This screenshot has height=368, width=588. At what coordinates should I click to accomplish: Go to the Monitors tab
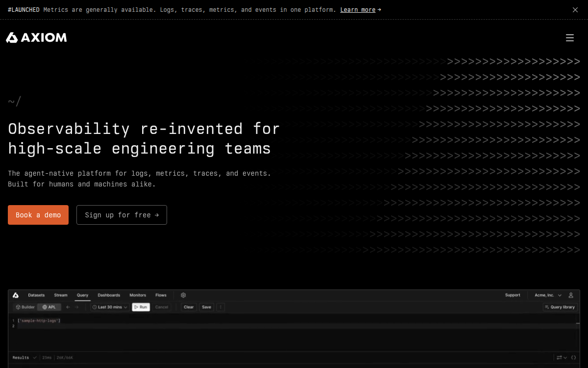click(x=138, y=295)
